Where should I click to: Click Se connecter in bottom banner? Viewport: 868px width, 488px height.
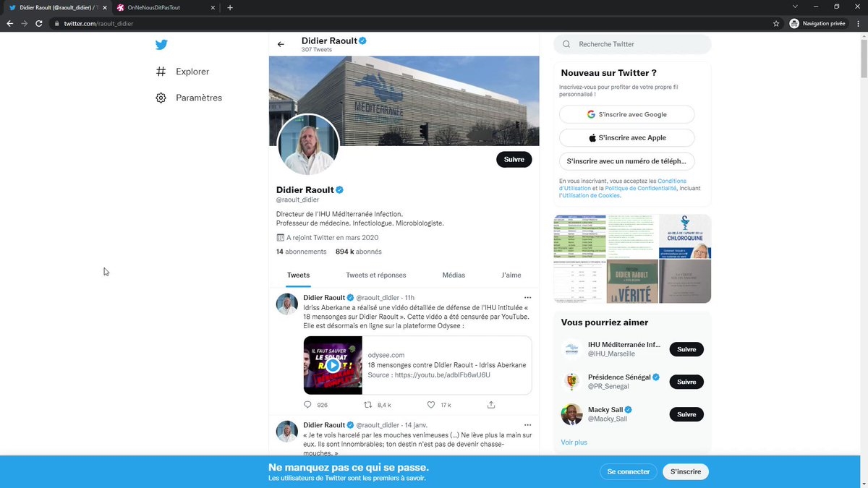(x=629, y=471)
